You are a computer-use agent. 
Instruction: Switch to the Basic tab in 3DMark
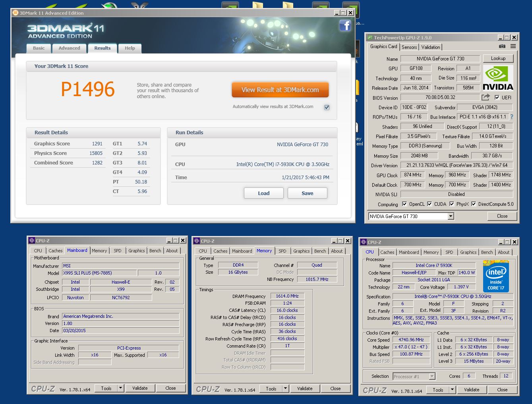click(x=39, y=48)
